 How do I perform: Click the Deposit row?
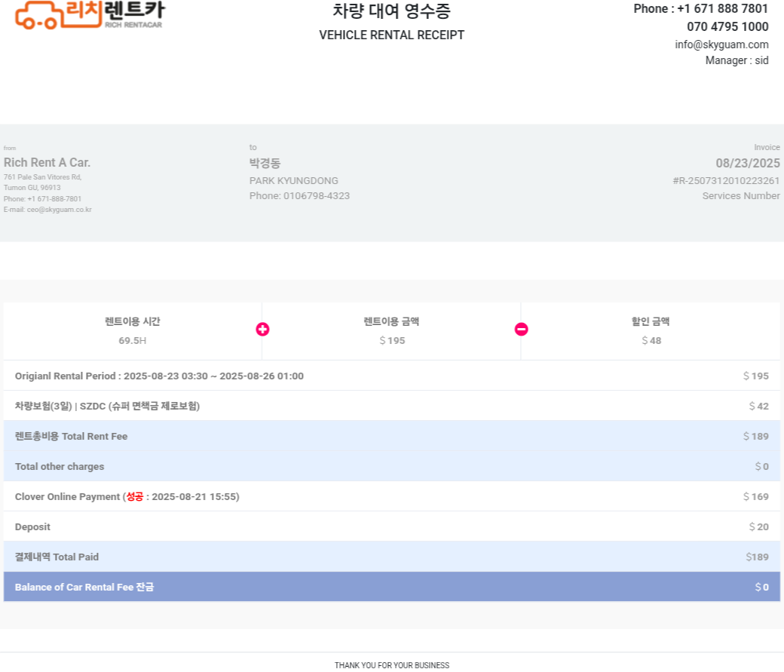391,526
